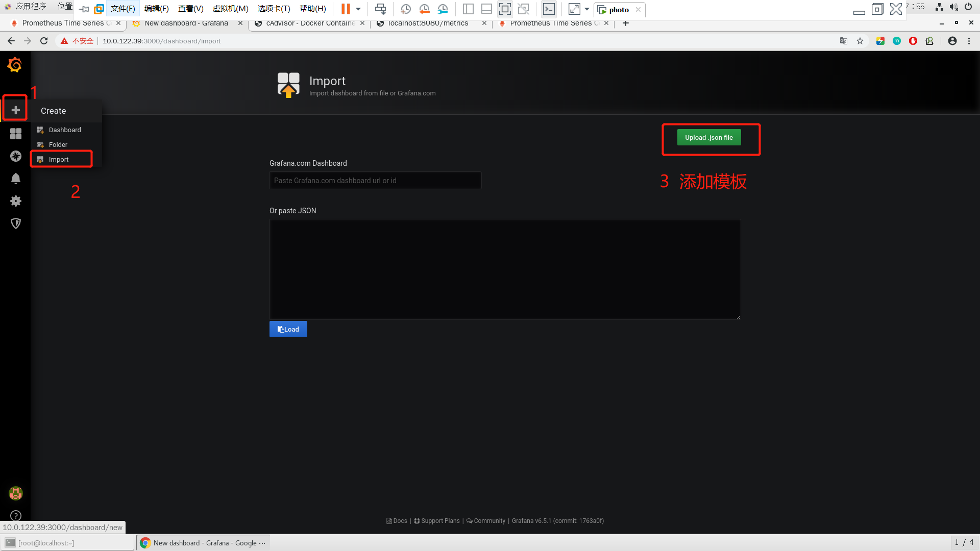Open the Explore compass icon
980x551 pixels.
coord(15,156)
